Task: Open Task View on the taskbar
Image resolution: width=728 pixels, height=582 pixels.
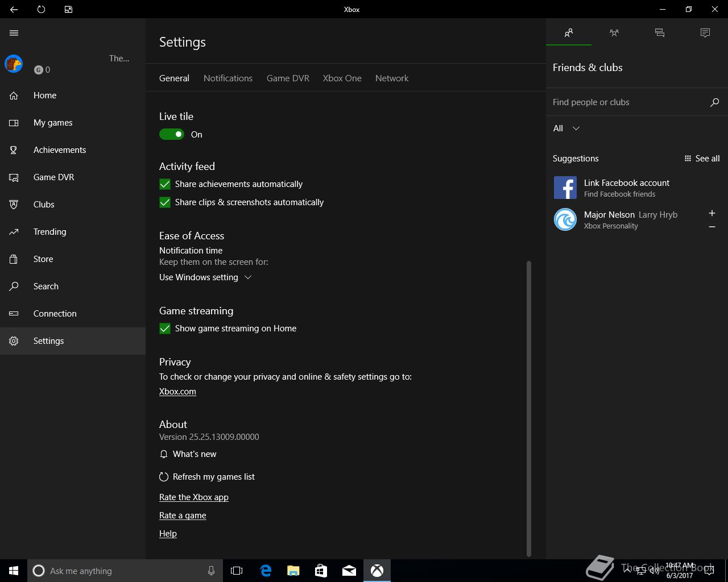Action: 237,571
